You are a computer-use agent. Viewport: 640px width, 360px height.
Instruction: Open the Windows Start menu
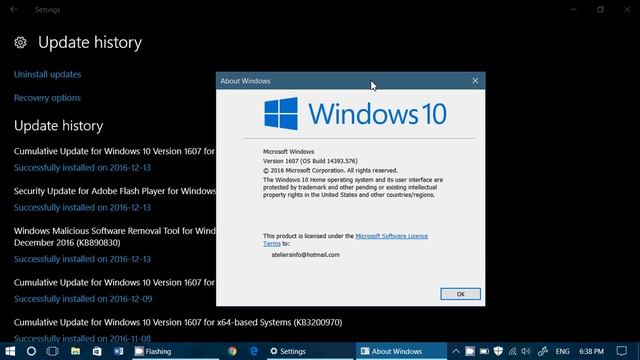tap(10, 351)
